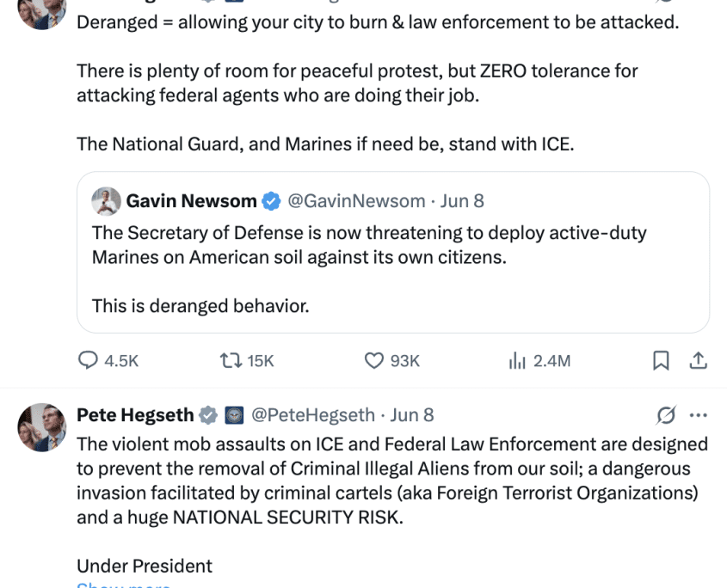Click the @GavinNewsom handle
The image size is (727, 588).
pyautogui.click(x=356, y=201)
